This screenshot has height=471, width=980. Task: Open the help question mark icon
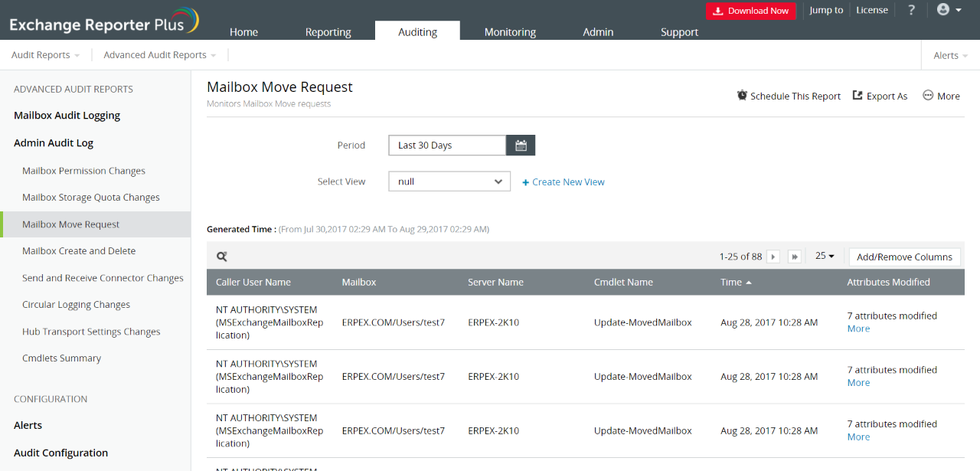point(911,10)
